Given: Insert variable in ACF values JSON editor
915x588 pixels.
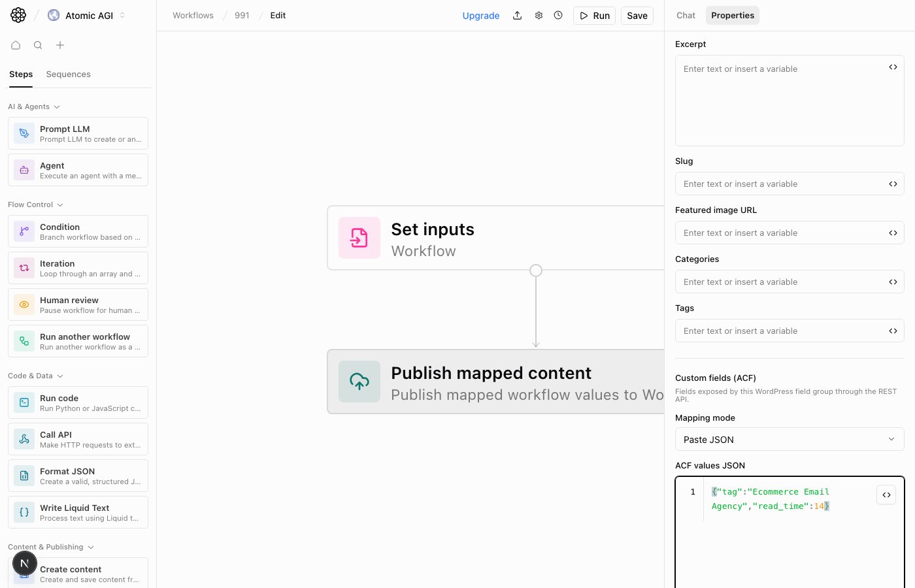Looking at the screenshot, I should [886, 495].
